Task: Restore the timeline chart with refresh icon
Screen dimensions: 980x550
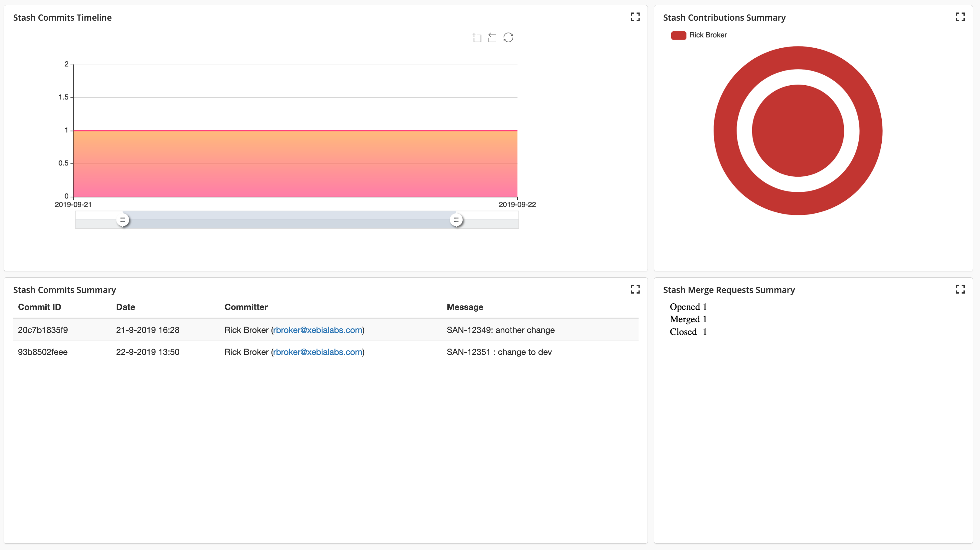Action: (x=508, y=37)
